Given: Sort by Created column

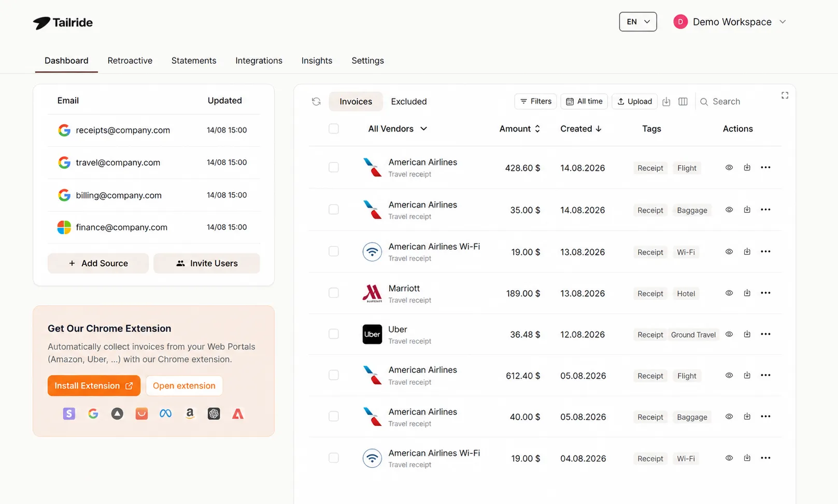Looking at the screenshot, I should [581, 128].
